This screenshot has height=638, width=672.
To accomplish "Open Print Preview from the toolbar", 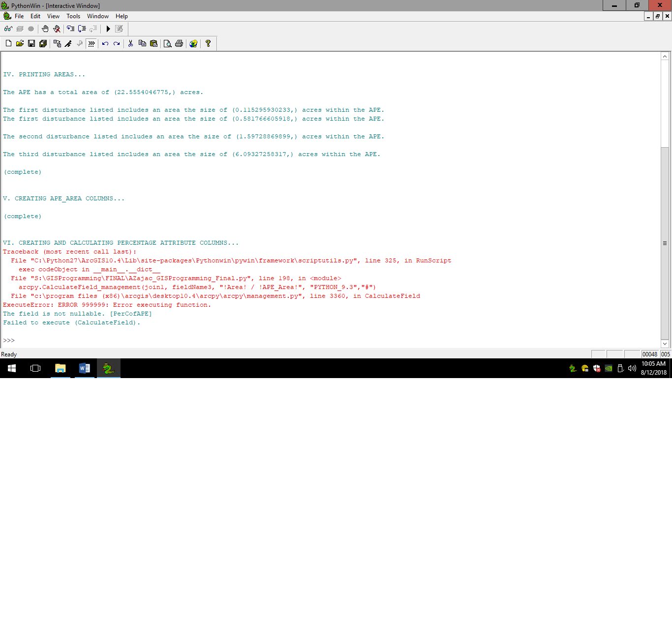I will (x=167, y=43).
